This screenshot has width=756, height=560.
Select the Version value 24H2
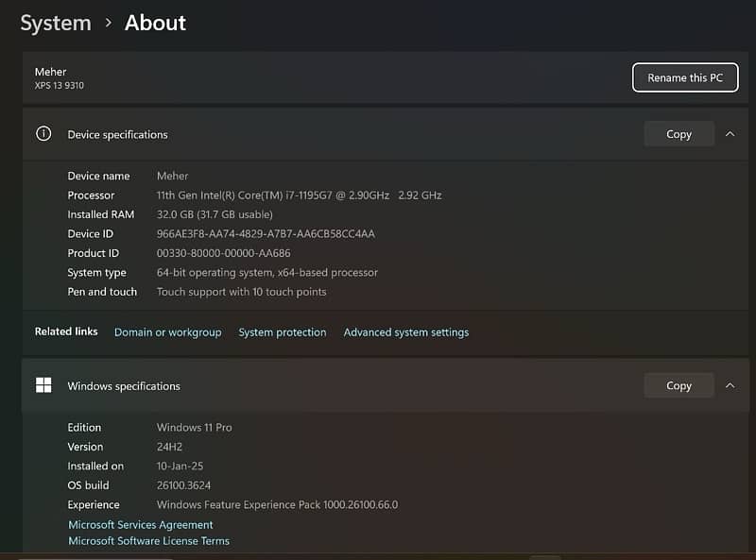point(169,447)
